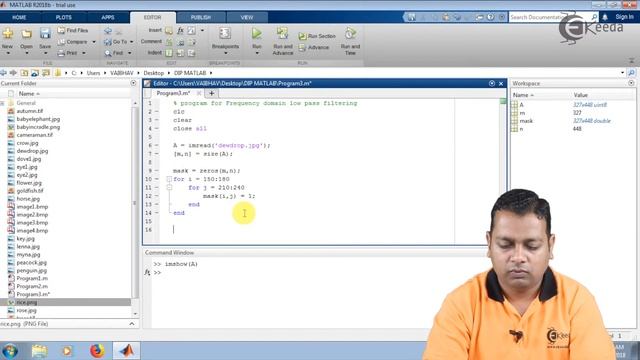The image size is (640, 360).
Task: Expand the Run dropdown arrow
Action: [x=257, y=53]
